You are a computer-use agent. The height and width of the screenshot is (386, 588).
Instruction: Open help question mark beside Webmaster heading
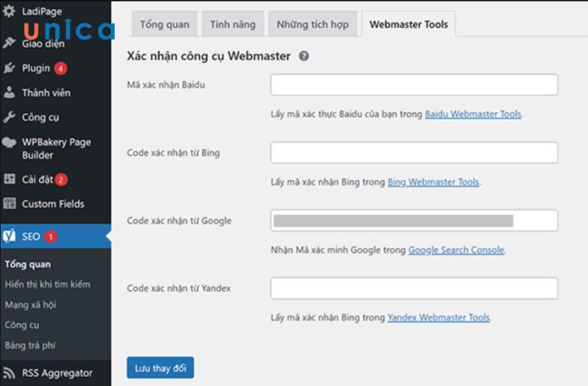[304, 57]
